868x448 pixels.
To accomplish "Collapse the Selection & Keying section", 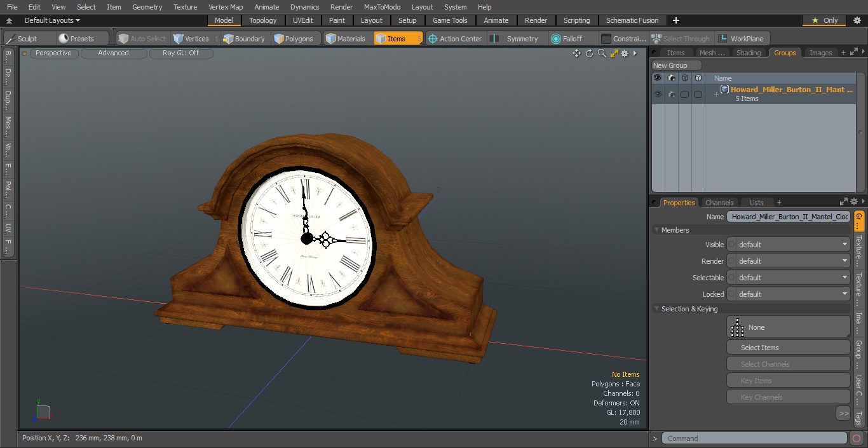I will pos(656,309).
